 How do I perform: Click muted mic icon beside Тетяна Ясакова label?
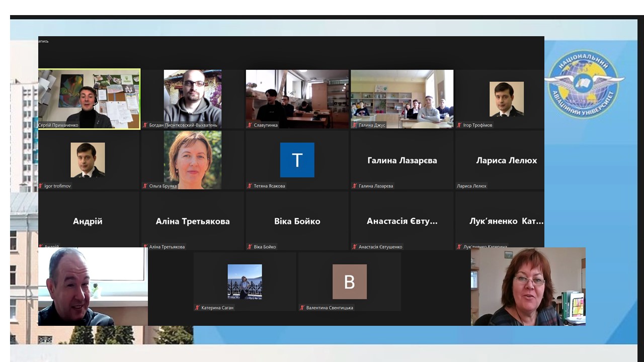click(x=250, y=186)
